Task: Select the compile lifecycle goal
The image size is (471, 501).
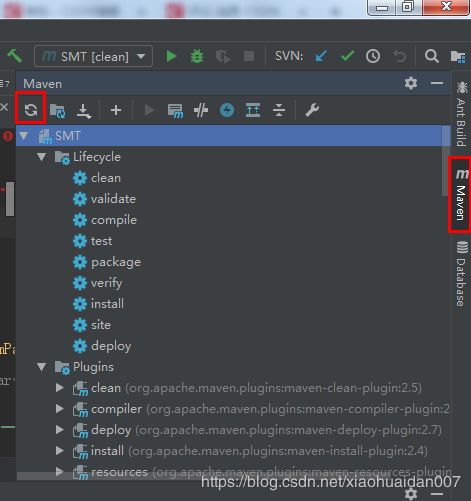Action: tap(105, 220)
